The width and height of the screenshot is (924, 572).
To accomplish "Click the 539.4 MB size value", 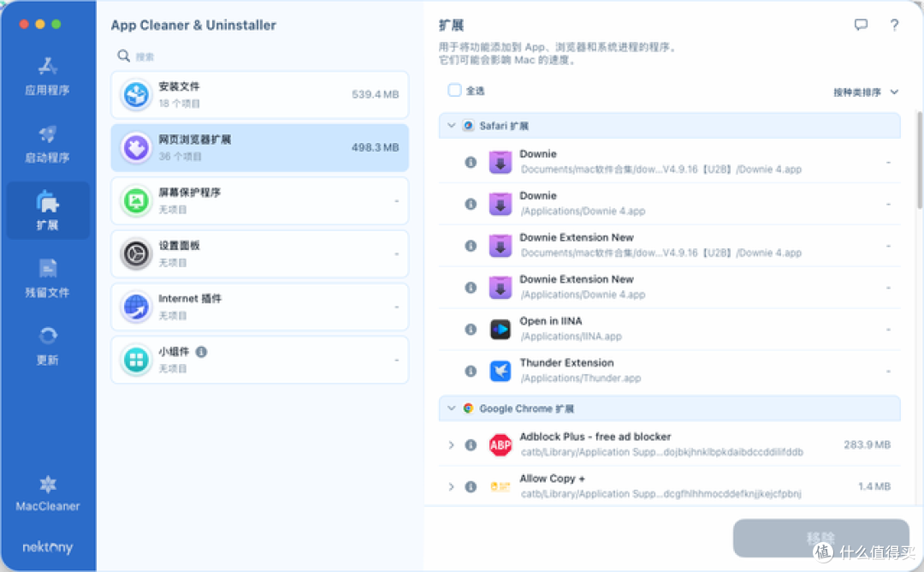I will pos(376,94).
